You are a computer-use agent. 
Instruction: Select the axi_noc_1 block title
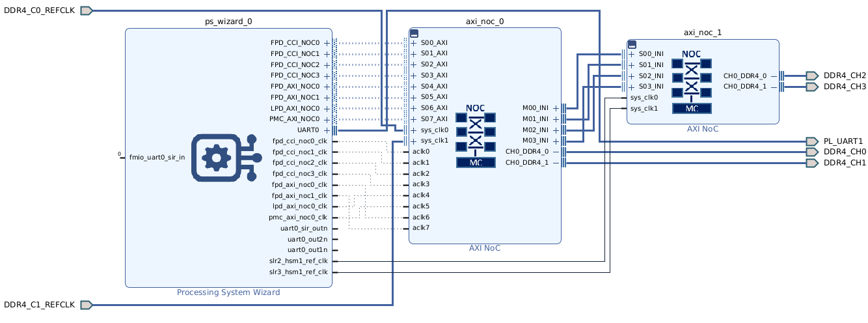[703, 32]
